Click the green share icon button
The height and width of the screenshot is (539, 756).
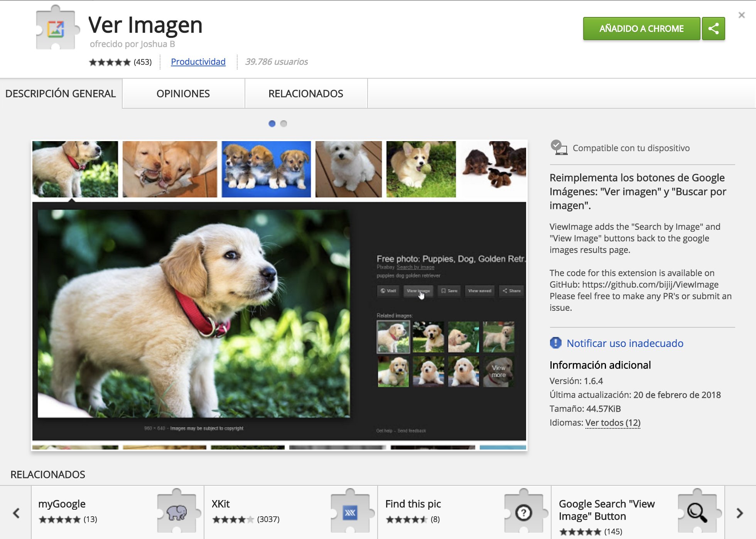click(x=714, y=29)
